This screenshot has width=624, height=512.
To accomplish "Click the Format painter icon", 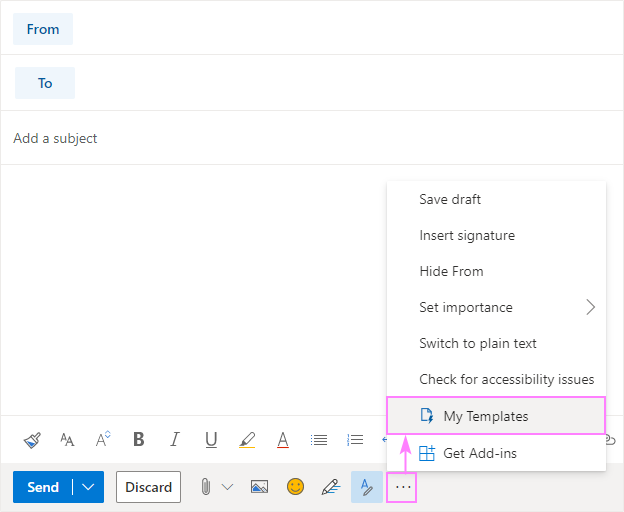I will pyautogui.click(x=32, y=439).
